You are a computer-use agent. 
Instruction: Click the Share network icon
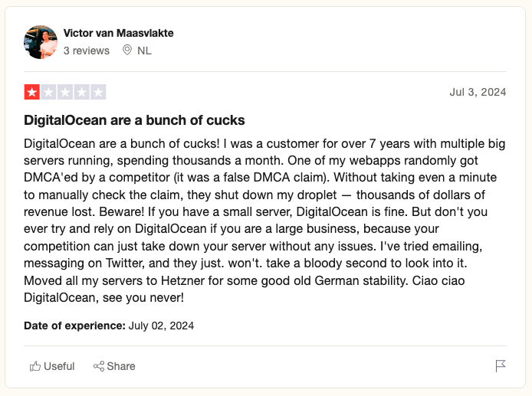(98, 366)
